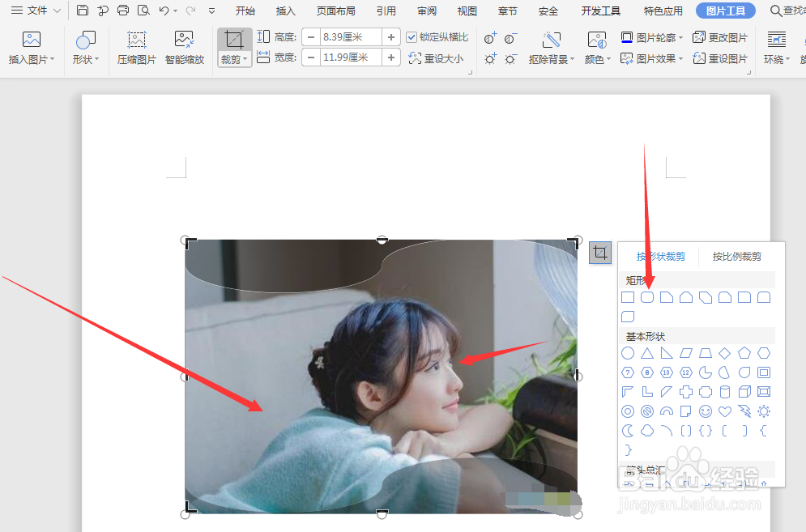Select rounded rectangle crop shape
This screenshot has width=806, height=532.
(647, 297)
